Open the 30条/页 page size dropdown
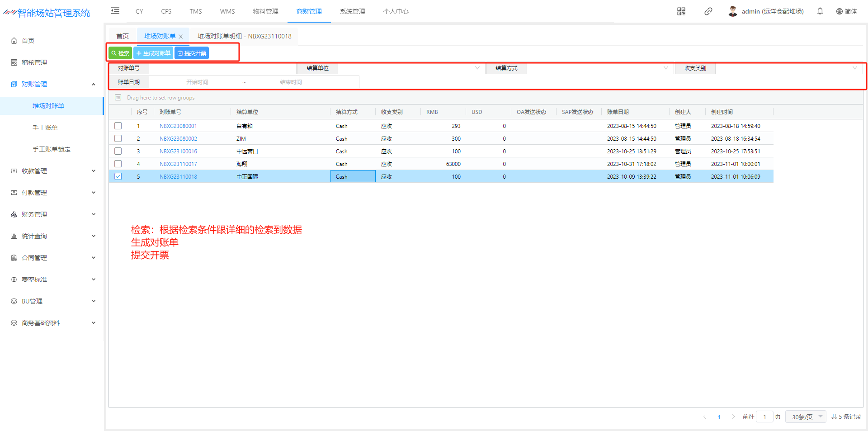The width and height of the screenshot is (868, 431). (806, 417)
